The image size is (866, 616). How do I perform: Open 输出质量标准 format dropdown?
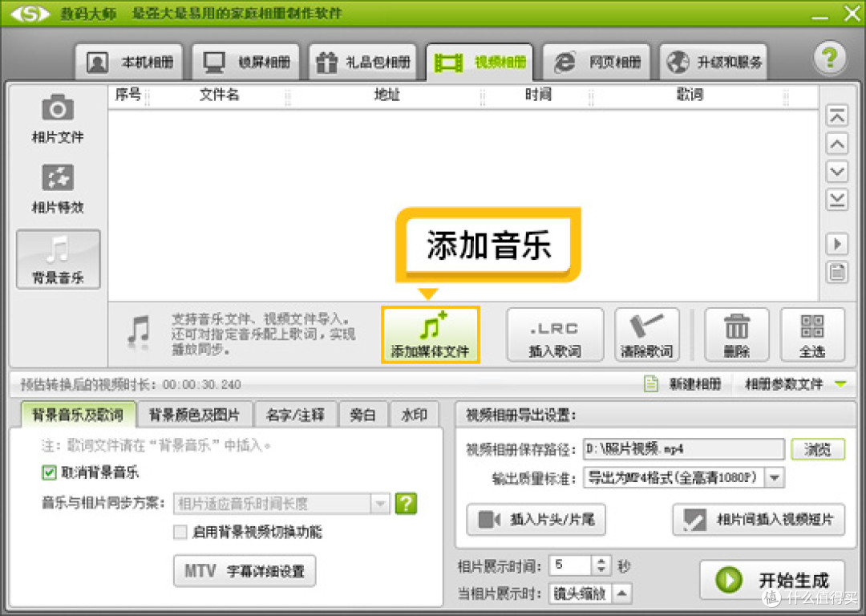[684, 477]
